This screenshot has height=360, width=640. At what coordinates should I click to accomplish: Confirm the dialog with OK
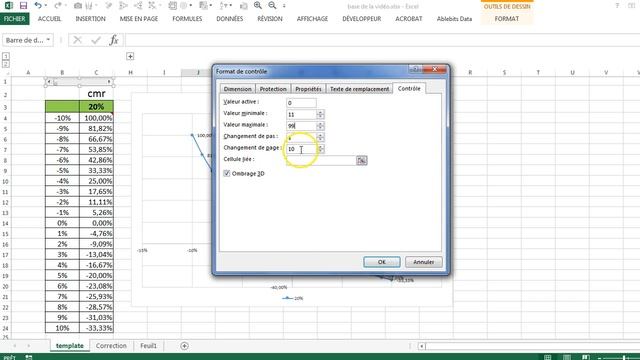click(x=382, y=262)
